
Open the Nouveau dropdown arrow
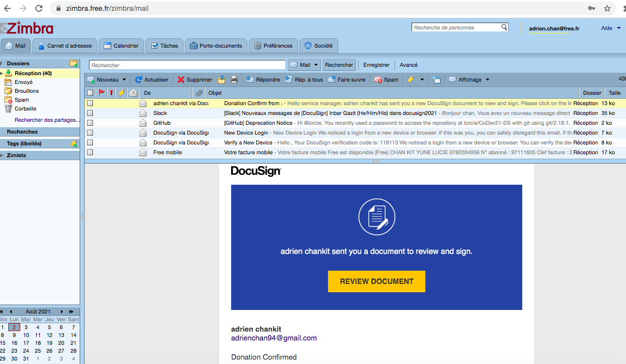click(x=124, y=80)
